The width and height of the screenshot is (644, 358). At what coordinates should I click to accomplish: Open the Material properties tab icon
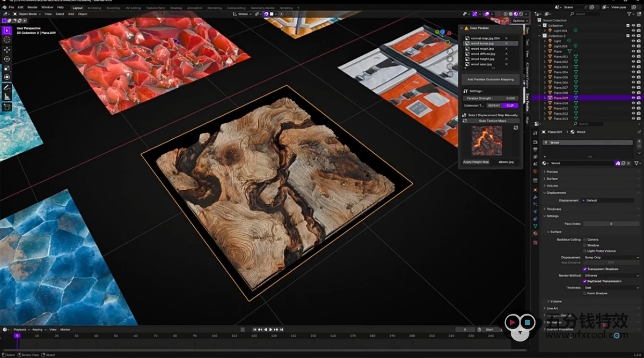click(x=535, y=234)
